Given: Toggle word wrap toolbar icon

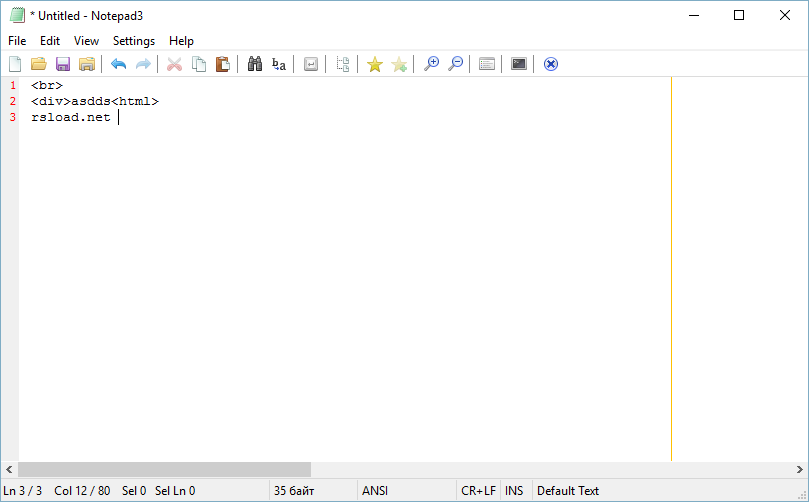Looking at the screenshot, I should click(x=311, y=64).
